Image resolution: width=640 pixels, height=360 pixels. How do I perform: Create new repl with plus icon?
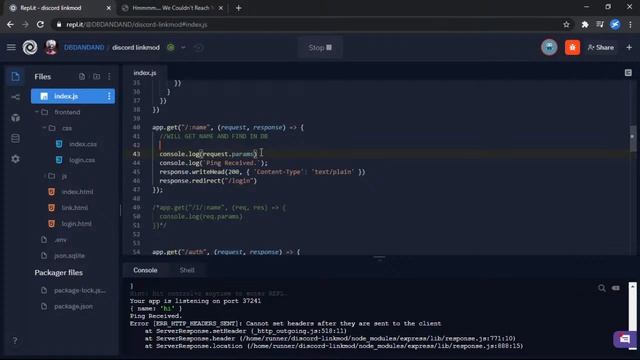click(629, 47)
